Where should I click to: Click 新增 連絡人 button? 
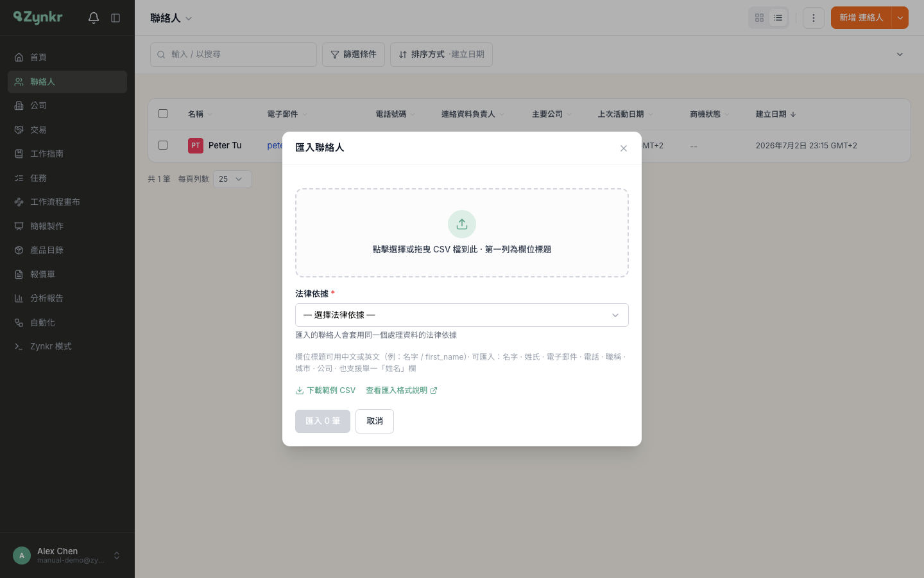(861, 18)
